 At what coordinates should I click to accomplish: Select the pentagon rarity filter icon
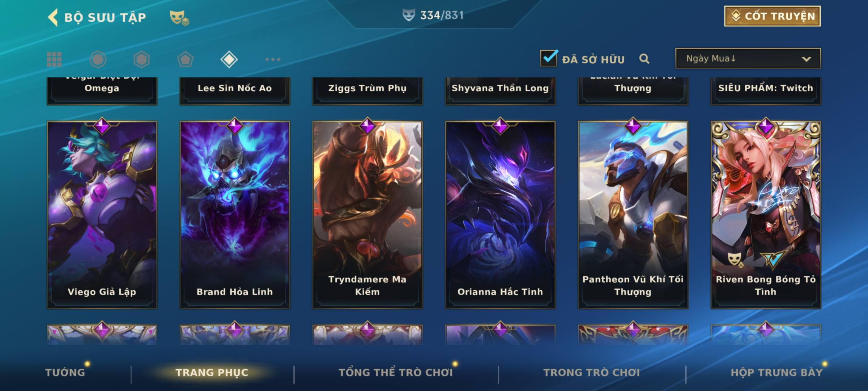[x=185, y=59]
